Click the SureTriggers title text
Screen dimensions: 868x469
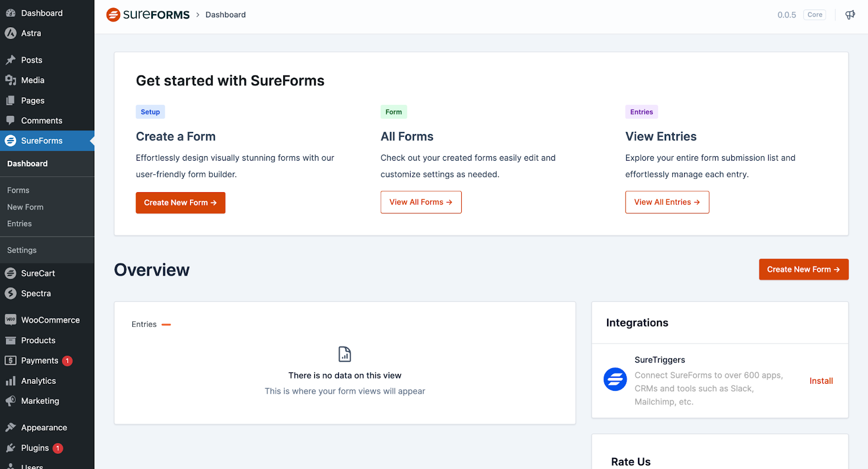(x=660, y=360)
